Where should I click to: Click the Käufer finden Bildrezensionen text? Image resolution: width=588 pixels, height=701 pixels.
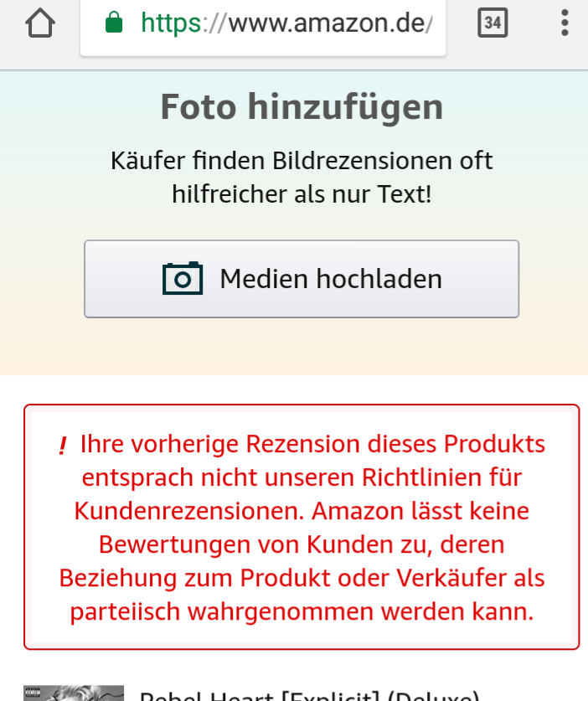pos(302,161)
